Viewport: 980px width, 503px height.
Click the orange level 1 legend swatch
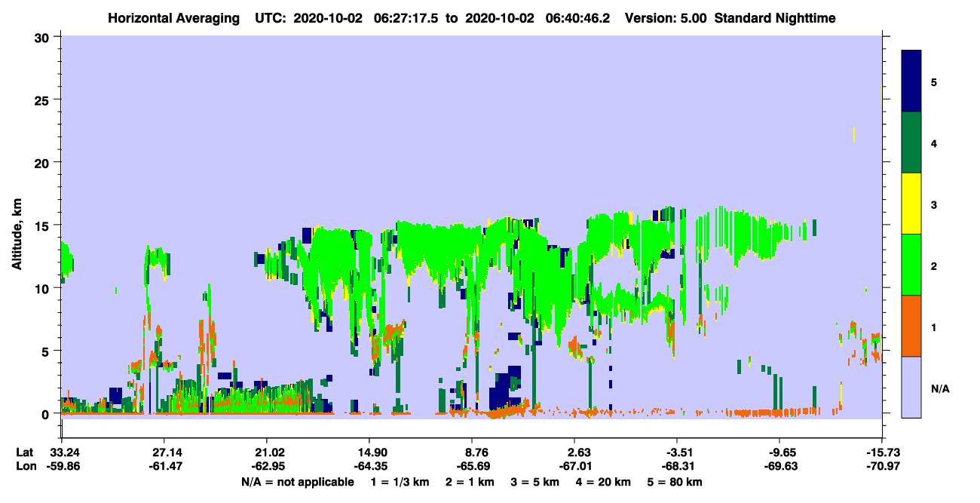(x=911, y=326)
